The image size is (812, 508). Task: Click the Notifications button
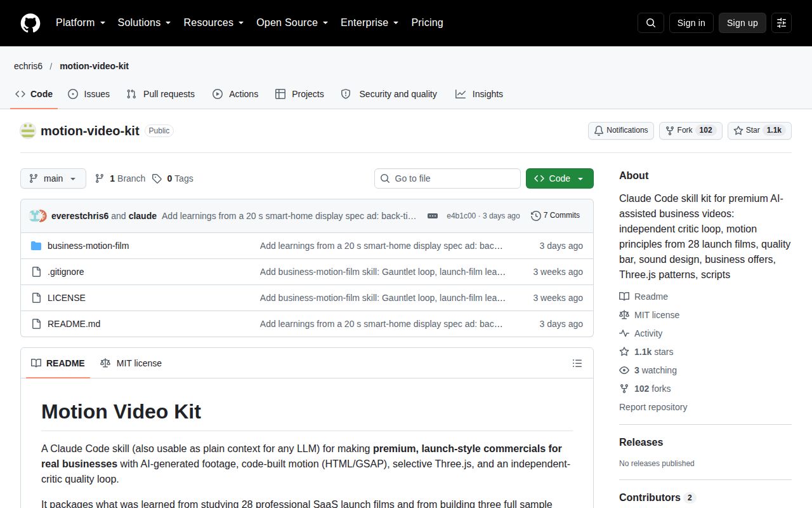tap(621, 131)
